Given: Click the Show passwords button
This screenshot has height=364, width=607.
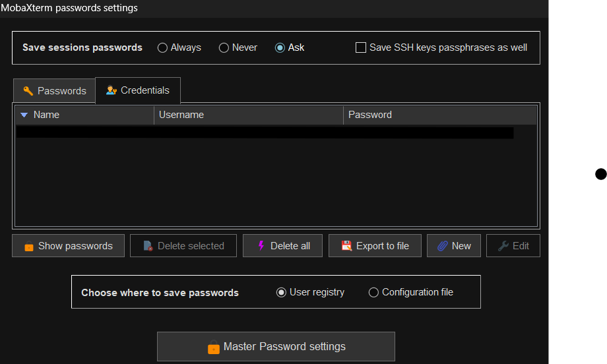Looking at the screenshot, I should (x=68, y=245).
